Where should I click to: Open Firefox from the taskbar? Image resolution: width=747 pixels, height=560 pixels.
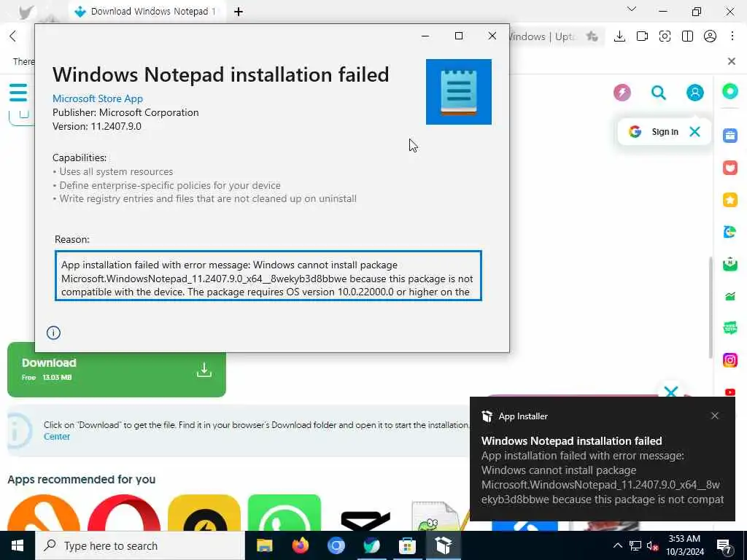300,545
